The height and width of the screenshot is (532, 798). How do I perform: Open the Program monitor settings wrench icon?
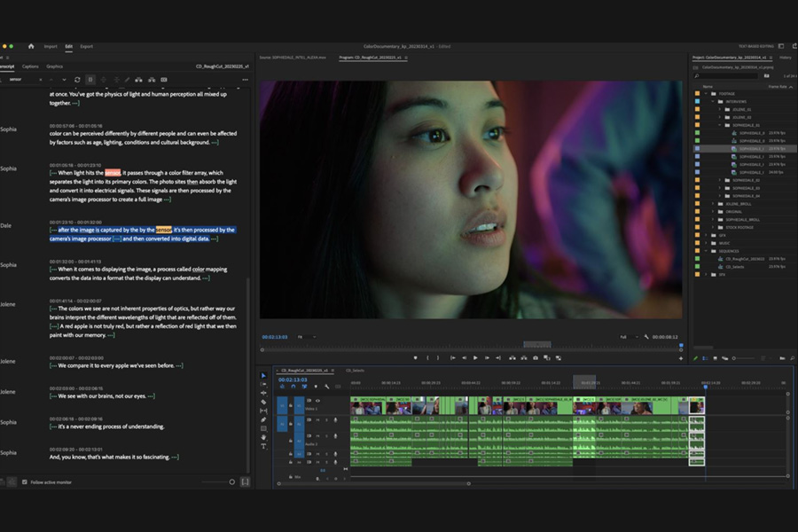pos(645,336)
